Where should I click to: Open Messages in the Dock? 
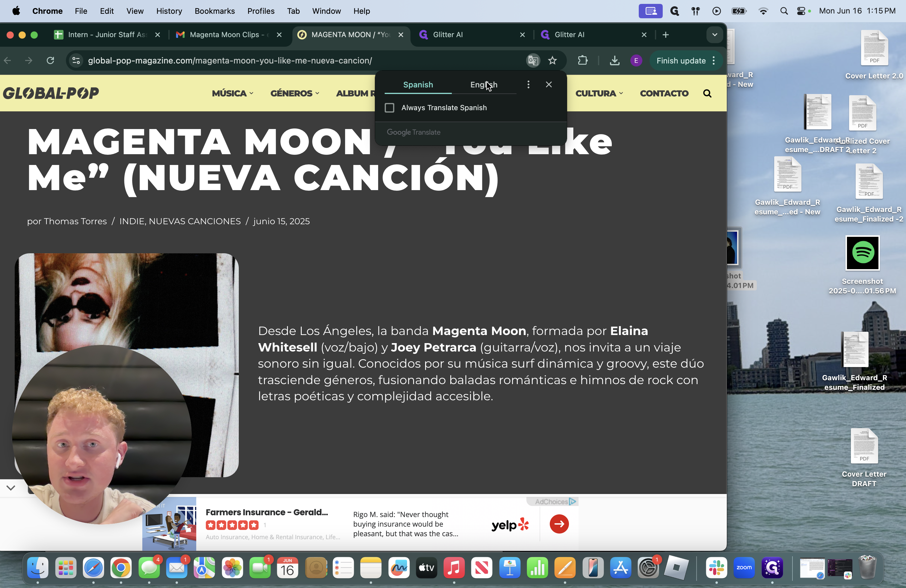pyautogui.click(x=149, y=568)
